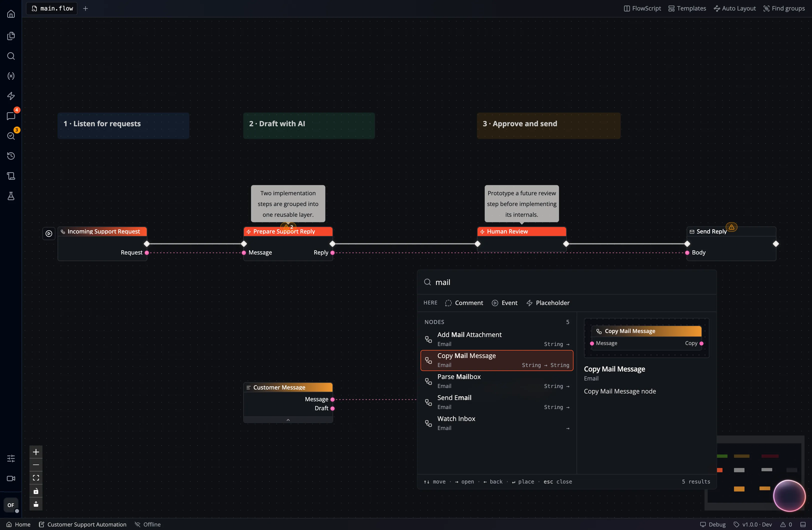
Task: Click the Reply output port
Action: tap(332, 252)
